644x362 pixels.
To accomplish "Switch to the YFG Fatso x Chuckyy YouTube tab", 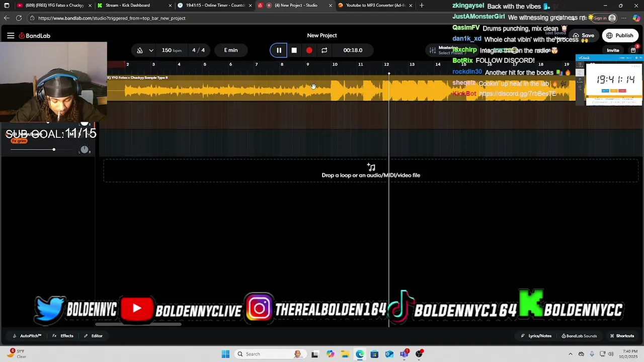I will tap(54, 6).
